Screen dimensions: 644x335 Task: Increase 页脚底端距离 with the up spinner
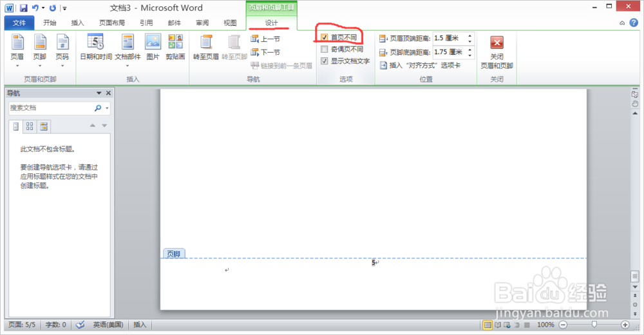click(470, 50)
